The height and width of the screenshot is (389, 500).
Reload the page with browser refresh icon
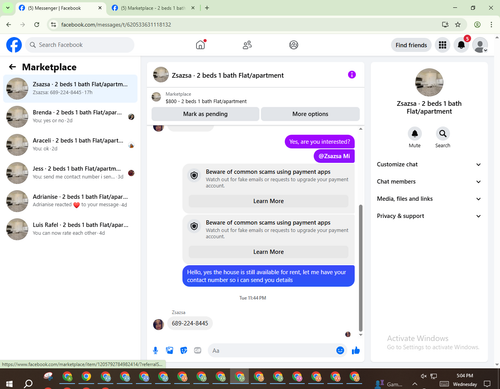click(x=37, y=25)
